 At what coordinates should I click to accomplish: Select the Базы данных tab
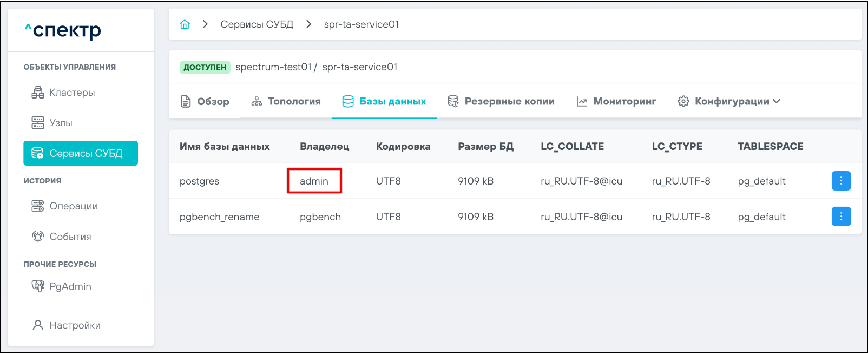[384, 101]
